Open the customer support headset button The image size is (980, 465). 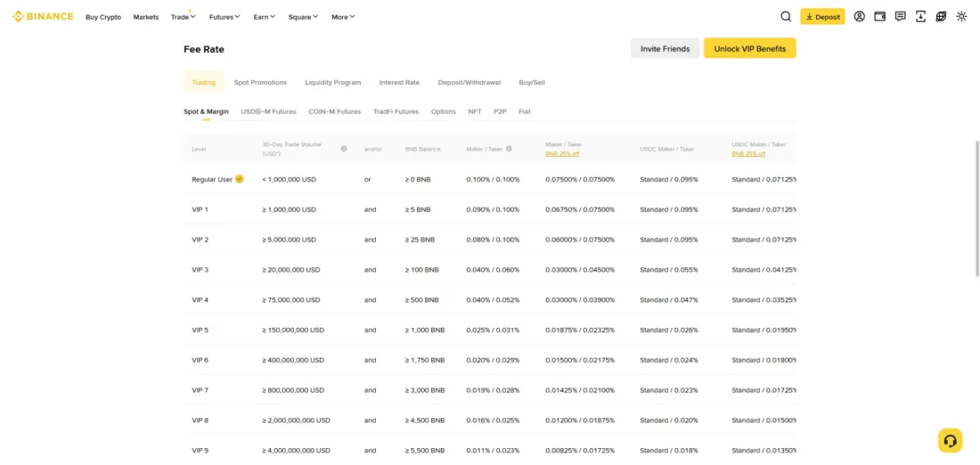[950, 440]
